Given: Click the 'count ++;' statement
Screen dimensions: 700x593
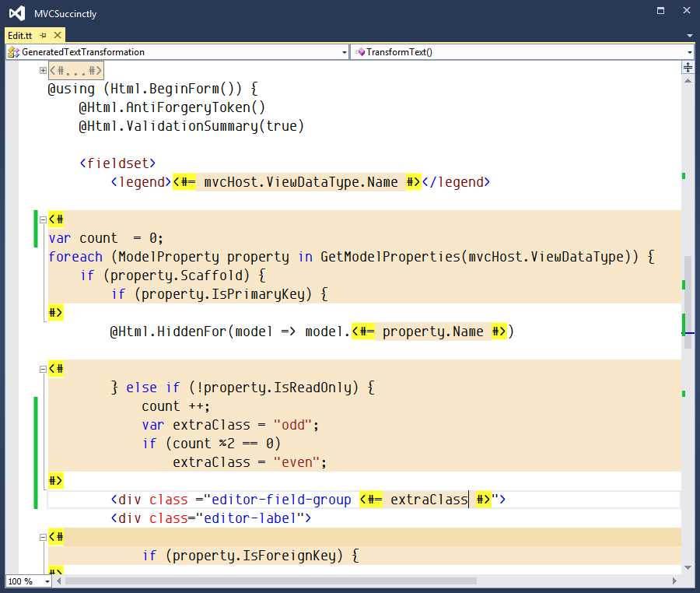Looking at the screenshot, I should (x=176, y=406).
